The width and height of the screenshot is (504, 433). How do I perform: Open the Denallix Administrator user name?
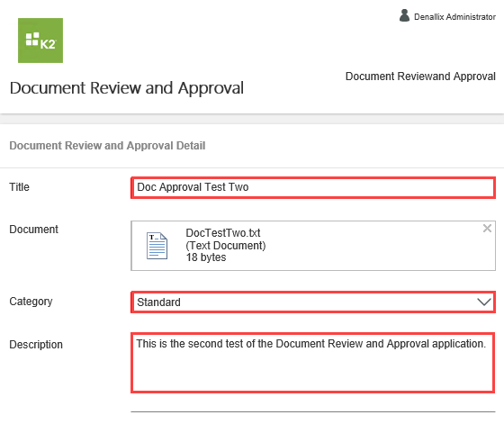(454, 17)
